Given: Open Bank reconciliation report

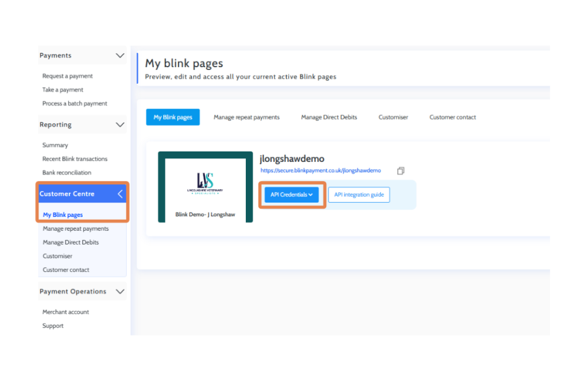Looking at the screenshot, I should (67, 173).
